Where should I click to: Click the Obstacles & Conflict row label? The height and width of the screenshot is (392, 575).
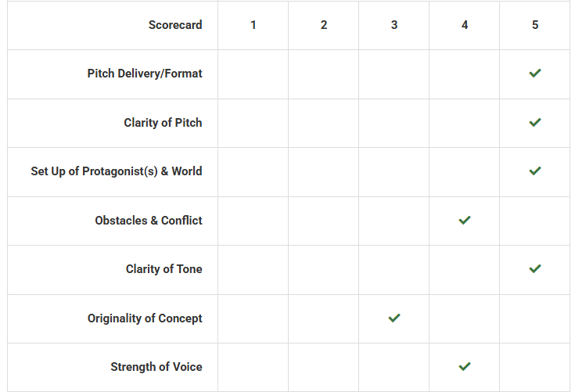click(149, 221)
